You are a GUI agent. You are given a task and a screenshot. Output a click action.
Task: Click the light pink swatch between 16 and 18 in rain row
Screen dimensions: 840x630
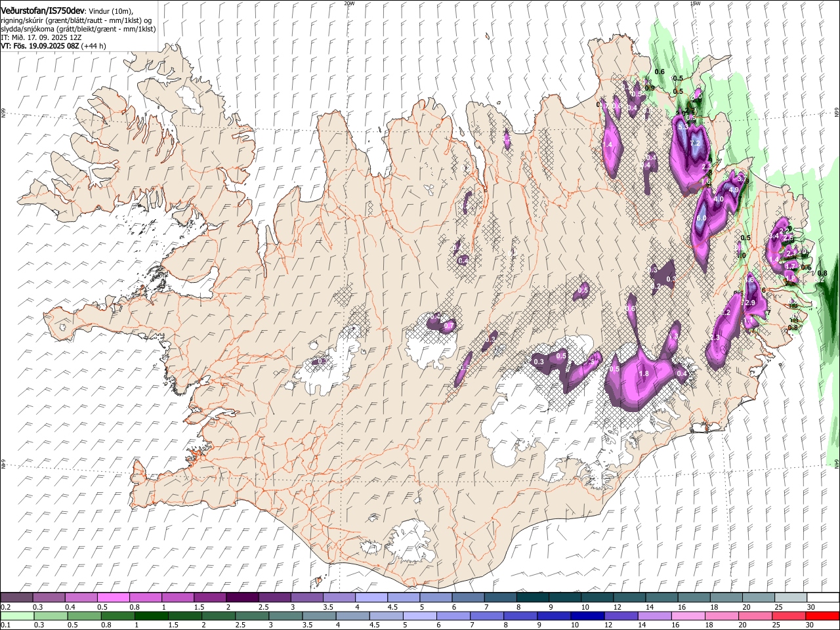[687, 616]
